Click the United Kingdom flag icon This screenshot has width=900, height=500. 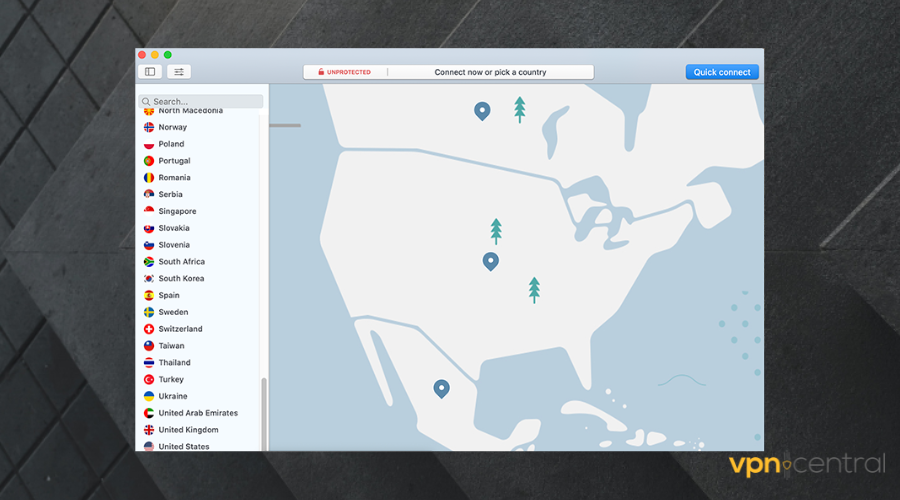point(149,429)
